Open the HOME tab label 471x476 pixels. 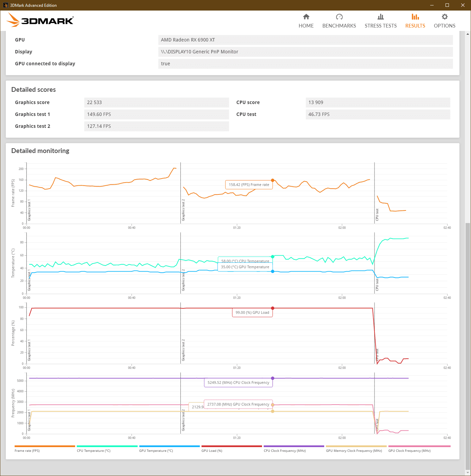306,26
